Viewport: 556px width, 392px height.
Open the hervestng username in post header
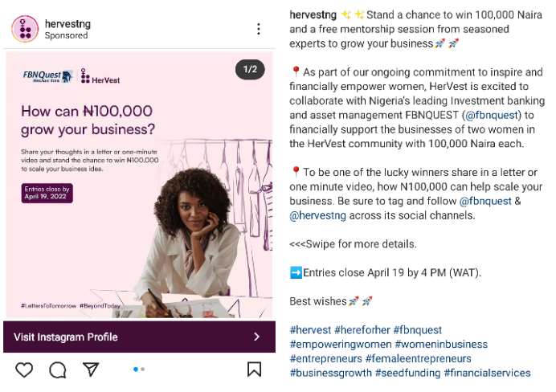[x=67, y=23]
